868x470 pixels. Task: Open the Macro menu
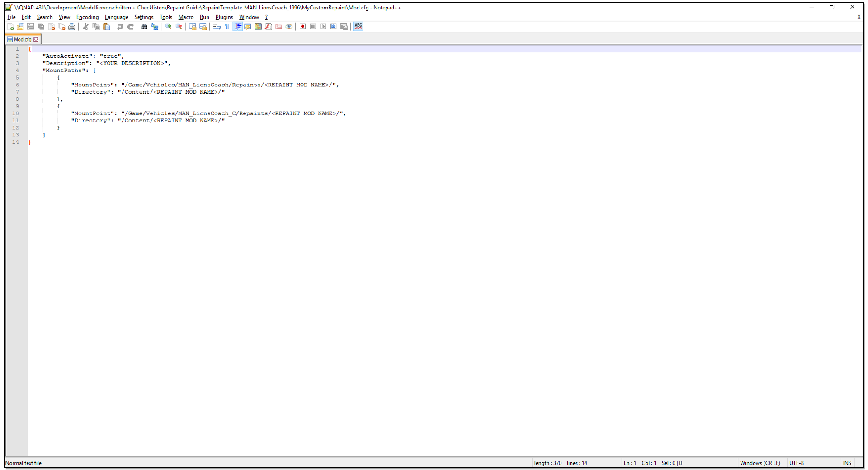point(186,17)
